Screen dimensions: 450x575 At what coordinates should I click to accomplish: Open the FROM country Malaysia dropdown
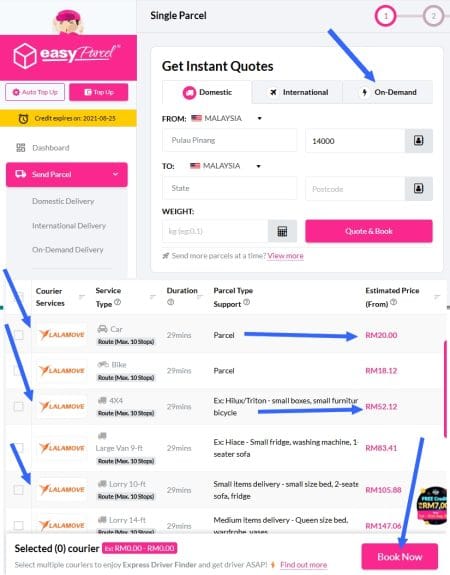(x=226, y=118)
